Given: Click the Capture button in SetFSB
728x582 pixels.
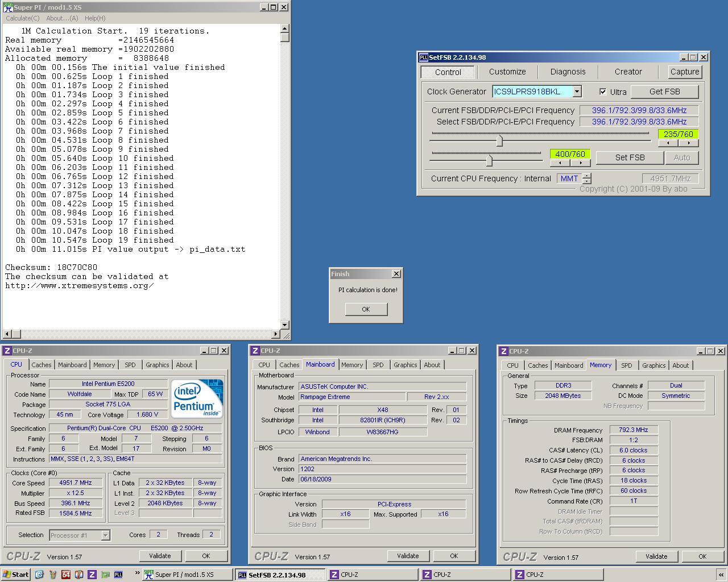Looking at the screenshot, I should click(685, 72).
